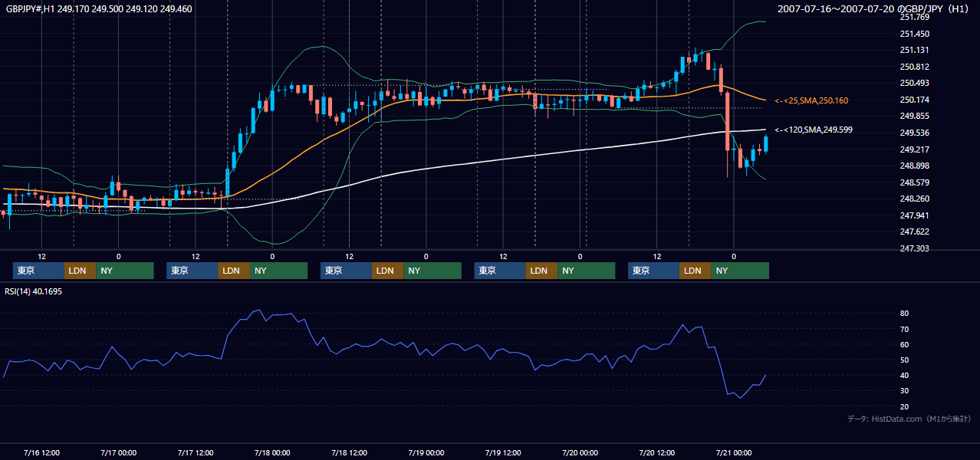
Task: Click RSI scale value 30
Action: pyautogui.click(x=905, y=391)
